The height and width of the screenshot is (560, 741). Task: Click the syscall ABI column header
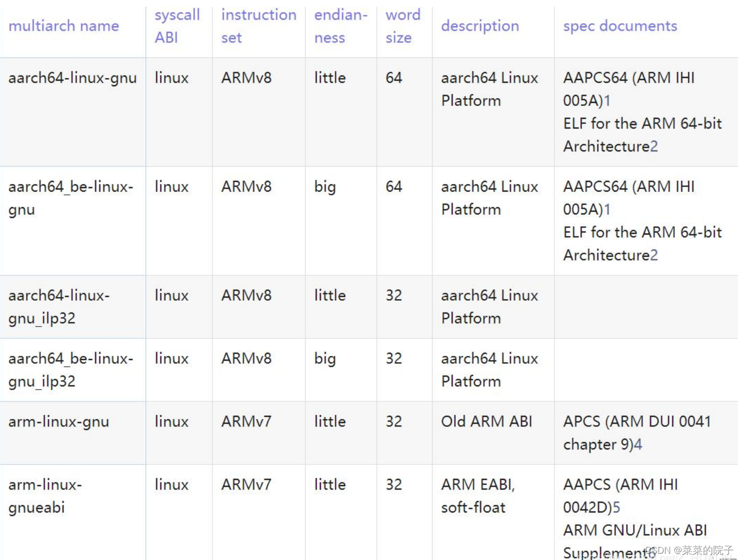176,26
